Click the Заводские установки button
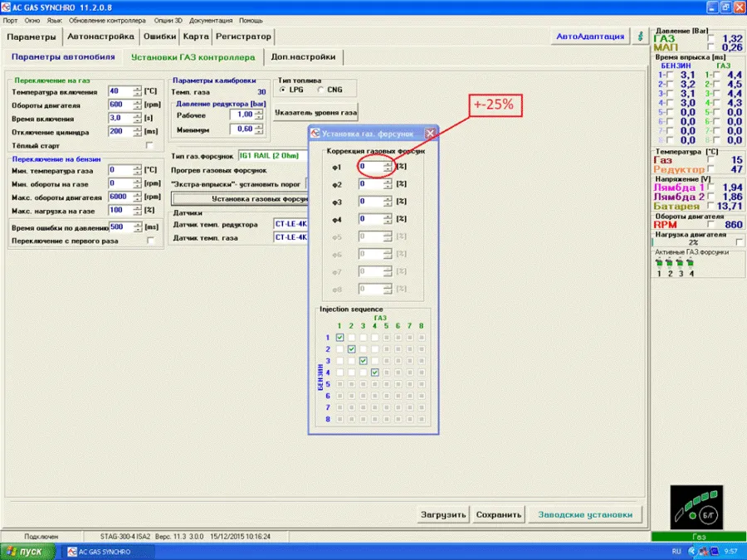This screenshot has height=560, width=747. [585, 514]
